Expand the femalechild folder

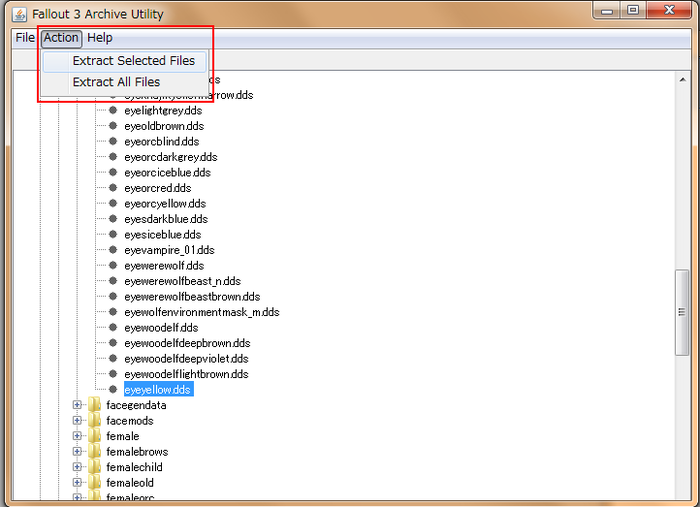[x=77, y=467]
